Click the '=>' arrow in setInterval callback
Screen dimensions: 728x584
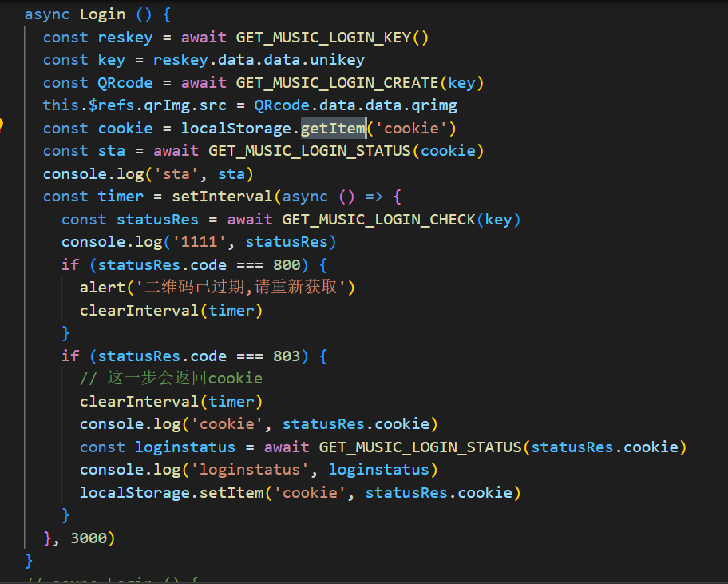374,197
